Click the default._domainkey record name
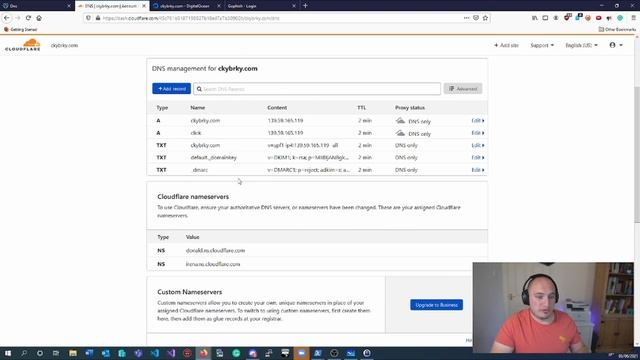The height and width of the screenshot is (360, 640). (213, 158)
